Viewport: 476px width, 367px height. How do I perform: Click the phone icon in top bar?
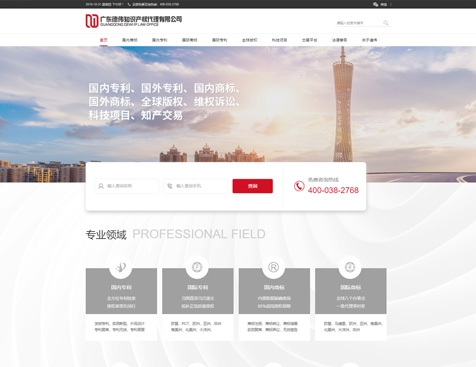(129, 4)
